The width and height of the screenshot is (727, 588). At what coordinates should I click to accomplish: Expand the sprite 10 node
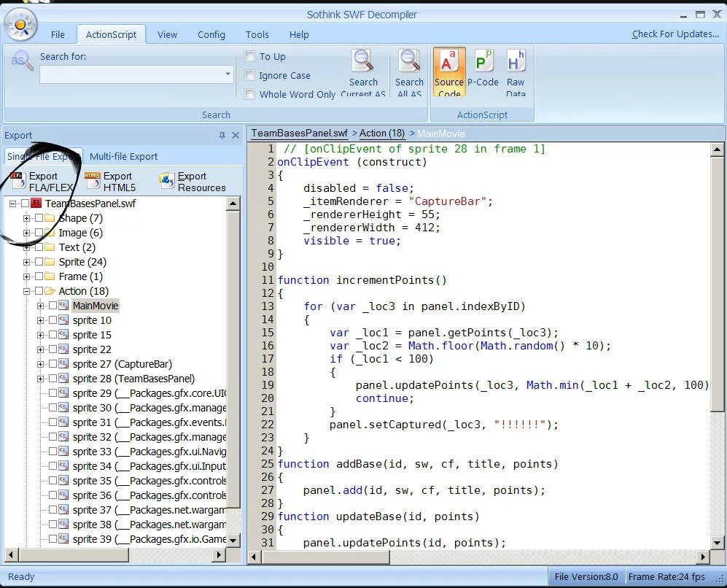40,320
